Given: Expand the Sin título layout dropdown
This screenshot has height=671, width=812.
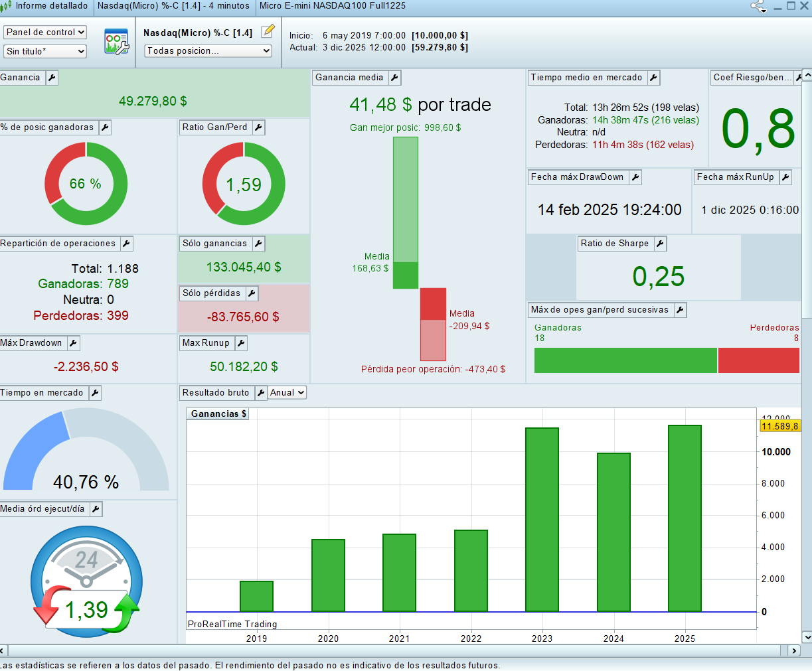Looking at the screenshot, I should (45, 51).
